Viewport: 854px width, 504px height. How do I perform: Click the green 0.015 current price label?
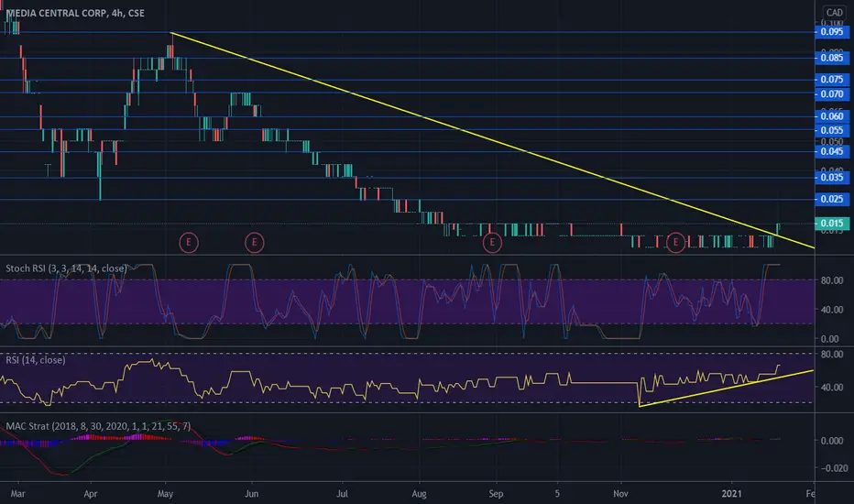[832, 223]
